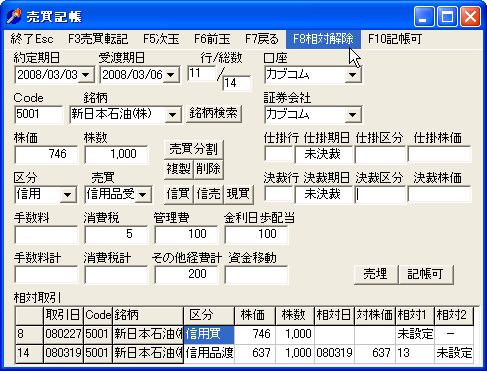The height and width of the screenshot is (371, 487).
Task: Click the 記帳可 button
Action: coord(426,274)
